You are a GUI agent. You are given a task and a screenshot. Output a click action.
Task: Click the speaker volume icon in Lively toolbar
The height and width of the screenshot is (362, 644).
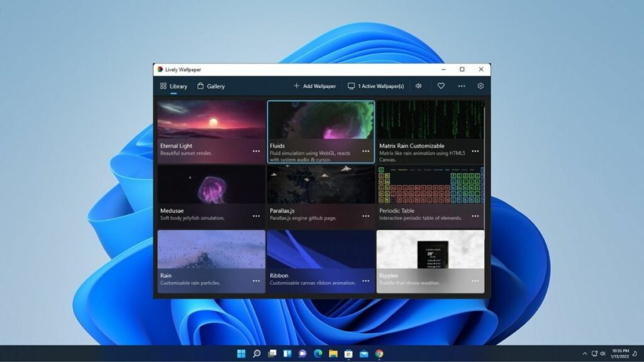pyautogui.click(x=418, y=86)
